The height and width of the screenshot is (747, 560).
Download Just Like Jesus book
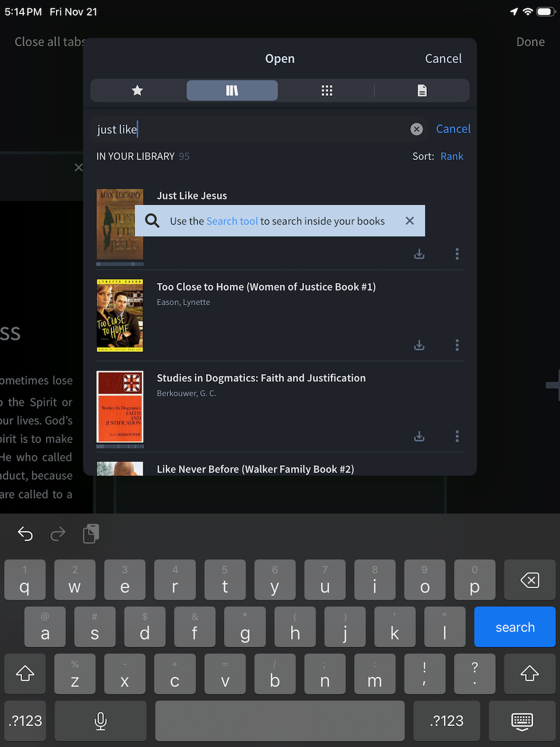click(419, 254)
